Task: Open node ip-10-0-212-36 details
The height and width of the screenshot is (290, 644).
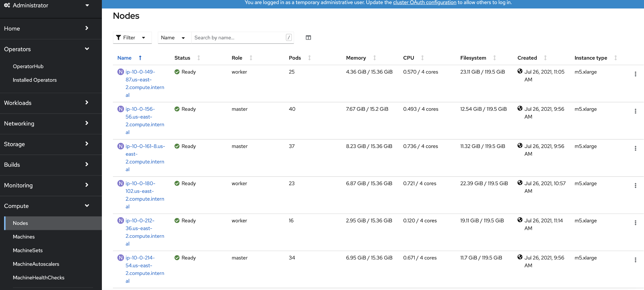Action: pos(140,220)
